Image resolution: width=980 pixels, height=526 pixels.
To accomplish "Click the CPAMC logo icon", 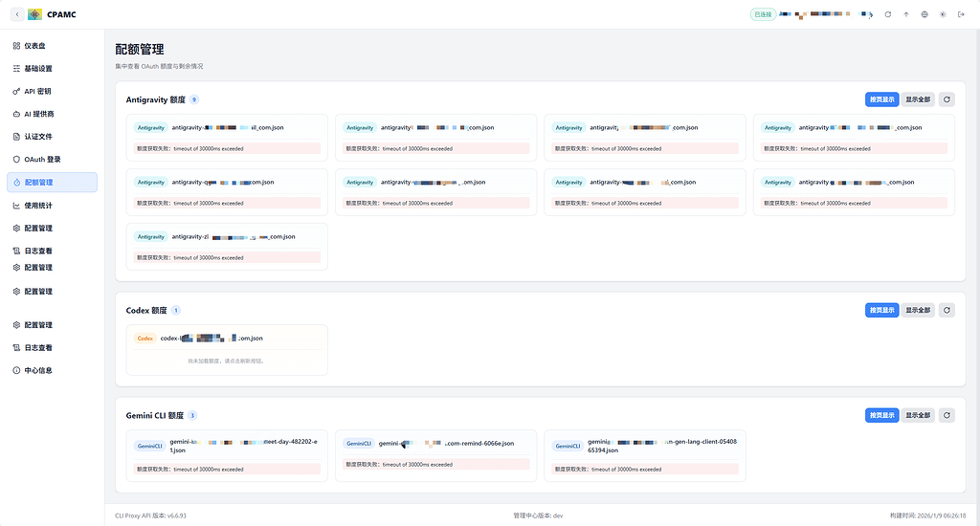I will point(35,14).
